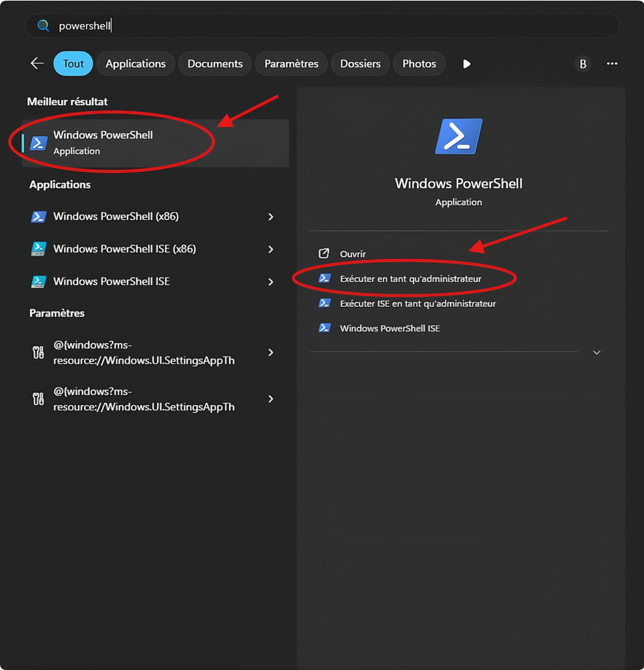
Task: Switch to the Dossiers filter tab
Action: [x=360, y=63]
